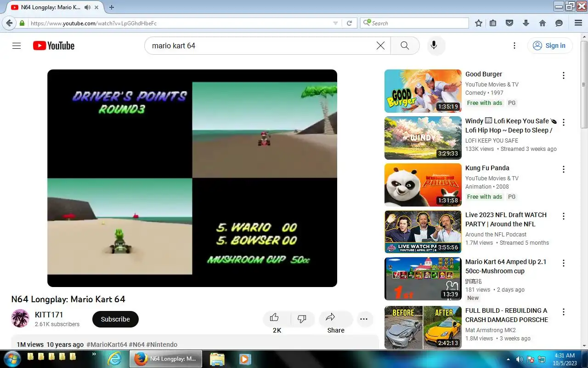The image size is (588, 368).
Task: Go to YouTube home via logo
Action: (54, 46)
